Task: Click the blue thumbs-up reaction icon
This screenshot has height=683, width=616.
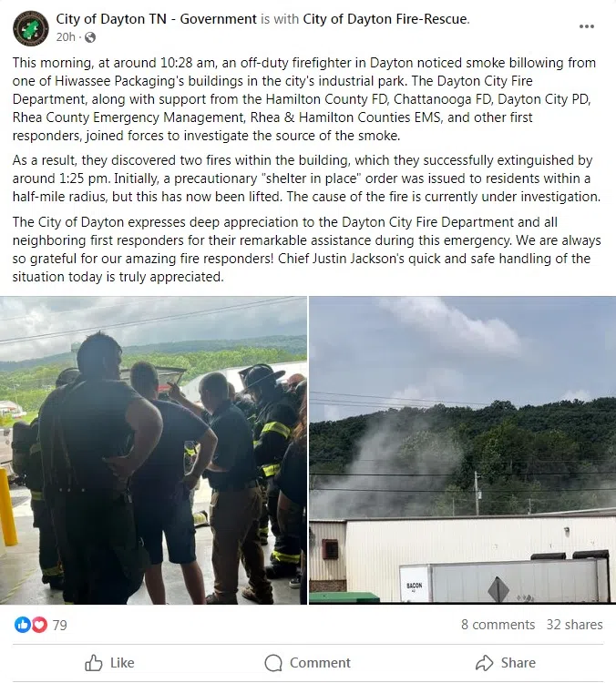Action: [22, 625]
